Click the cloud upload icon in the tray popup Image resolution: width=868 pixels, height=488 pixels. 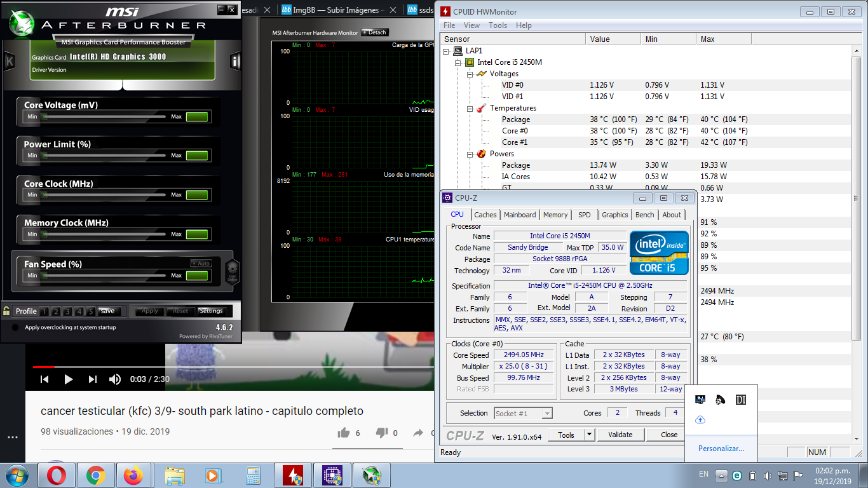pos(700,419)
